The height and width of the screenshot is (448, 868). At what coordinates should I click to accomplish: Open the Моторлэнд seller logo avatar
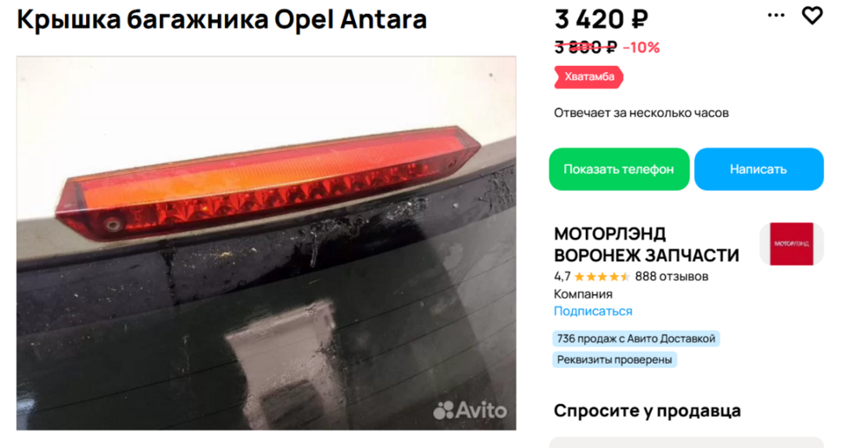point(792,244)
